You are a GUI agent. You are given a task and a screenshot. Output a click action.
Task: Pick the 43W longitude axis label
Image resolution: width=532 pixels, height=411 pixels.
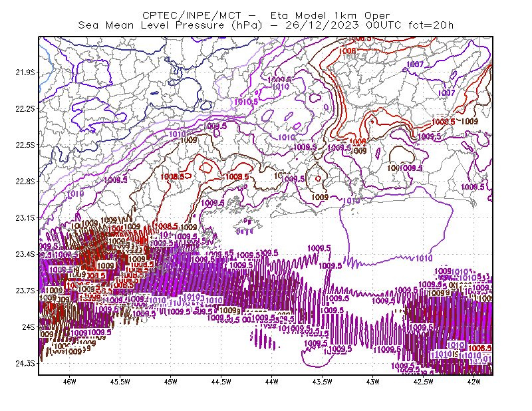click(373, 382)
